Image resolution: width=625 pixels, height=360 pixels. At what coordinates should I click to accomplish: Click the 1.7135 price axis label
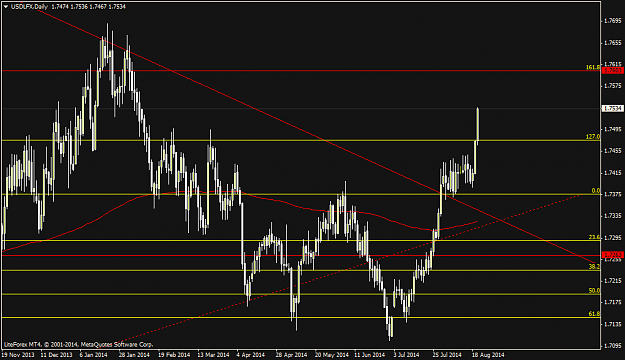[613, 324]
